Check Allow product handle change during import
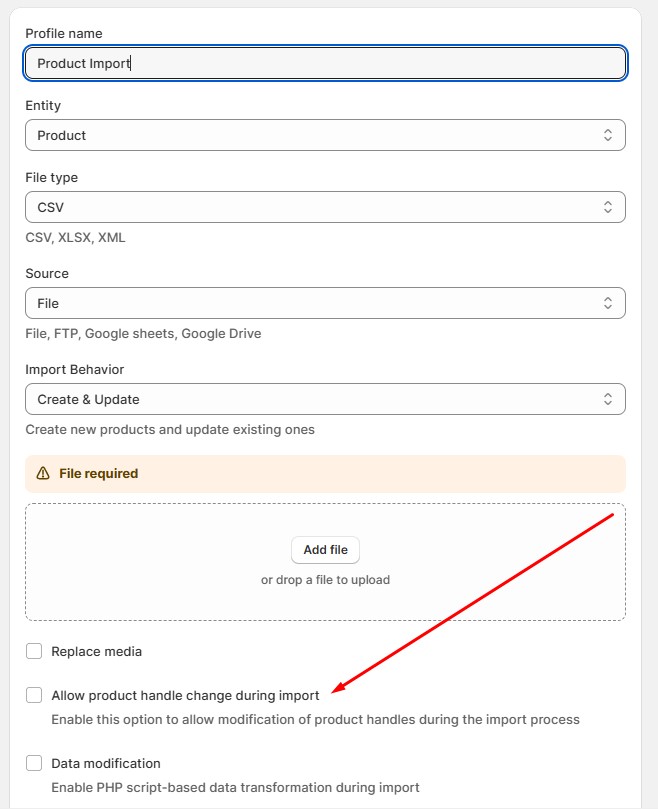This screenshot has height=809, width=658. click(x=33, y=695)
